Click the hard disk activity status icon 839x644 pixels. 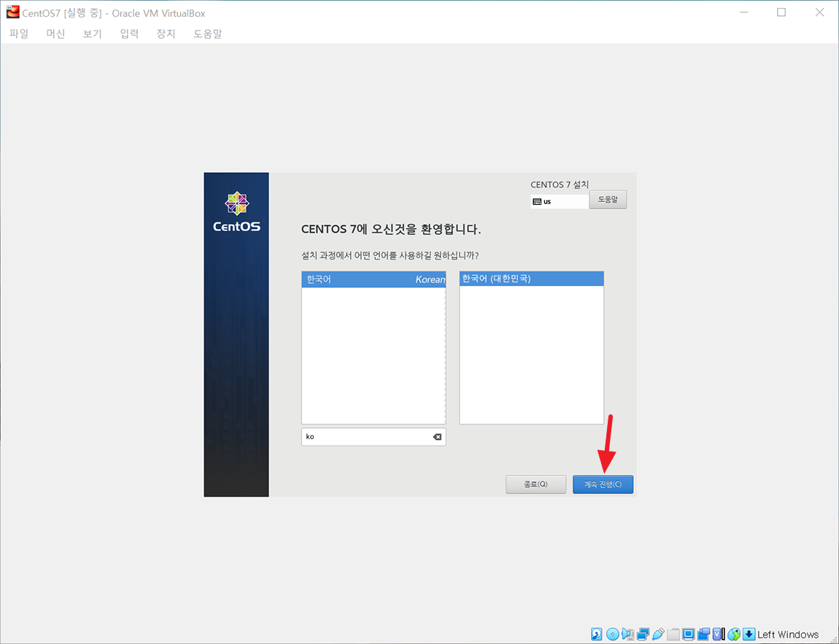[597, 634]
